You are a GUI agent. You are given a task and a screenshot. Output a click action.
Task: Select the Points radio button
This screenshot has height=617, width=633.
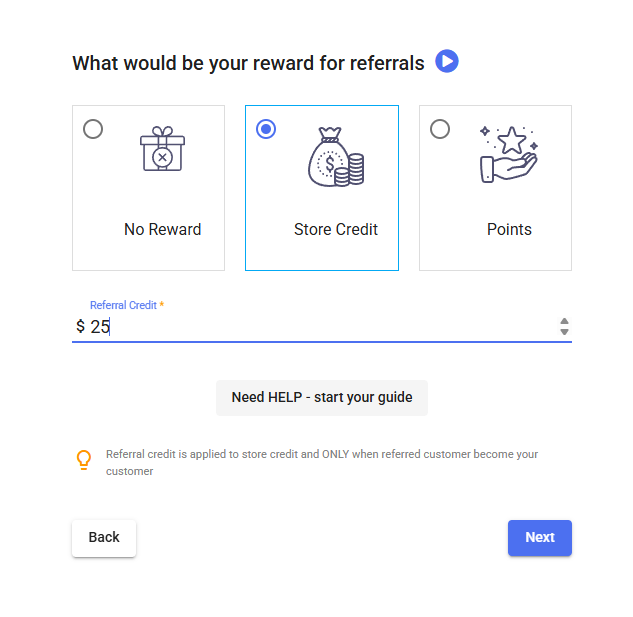click(439, 129)
